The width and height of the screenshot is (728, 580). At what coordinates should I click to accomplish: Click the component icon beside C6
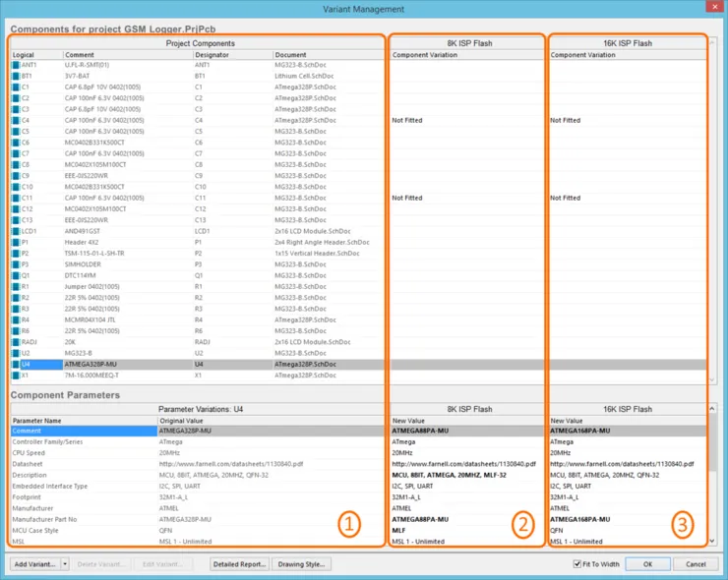pos(16,143)
